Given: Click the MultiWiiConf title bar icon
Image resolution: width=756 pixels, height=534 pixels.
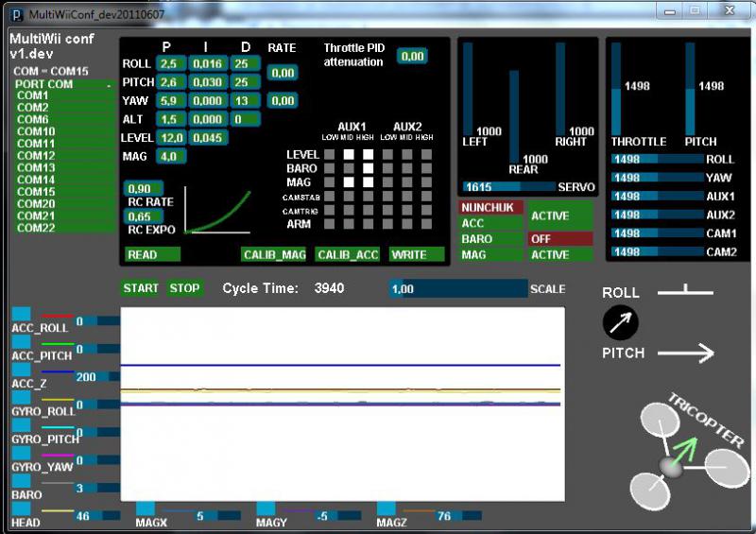Looking at the screenshot, I should click(17, 15).
